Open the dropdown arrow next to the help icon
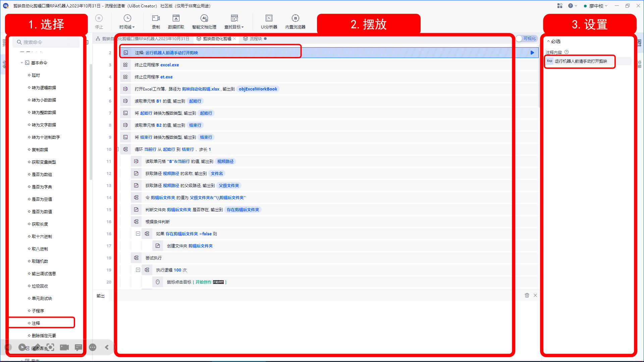The image size is (644, 362). (576, 6)
